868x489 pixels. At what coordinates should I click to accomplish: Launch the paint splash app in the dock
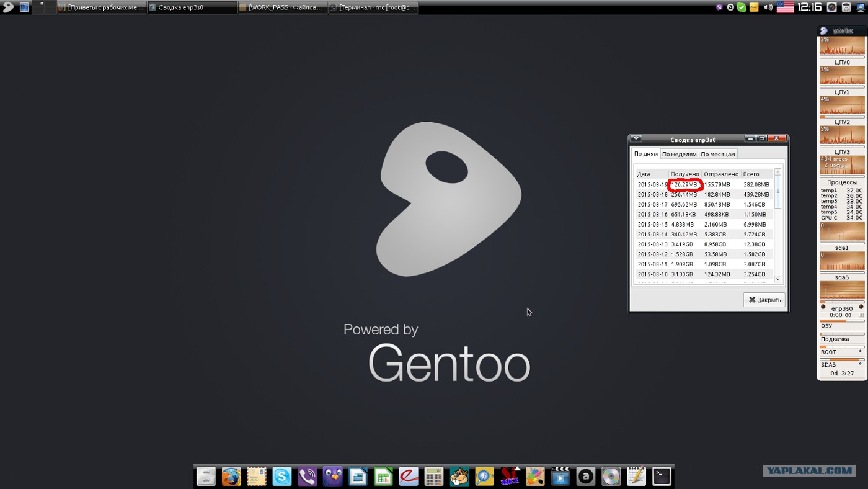point(535,477)
